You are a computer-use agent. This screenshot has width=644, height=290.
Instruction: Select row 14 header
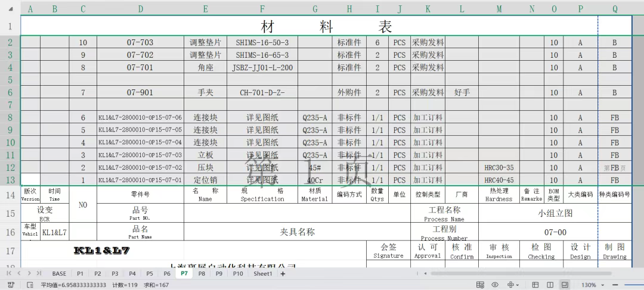(10, 195)
